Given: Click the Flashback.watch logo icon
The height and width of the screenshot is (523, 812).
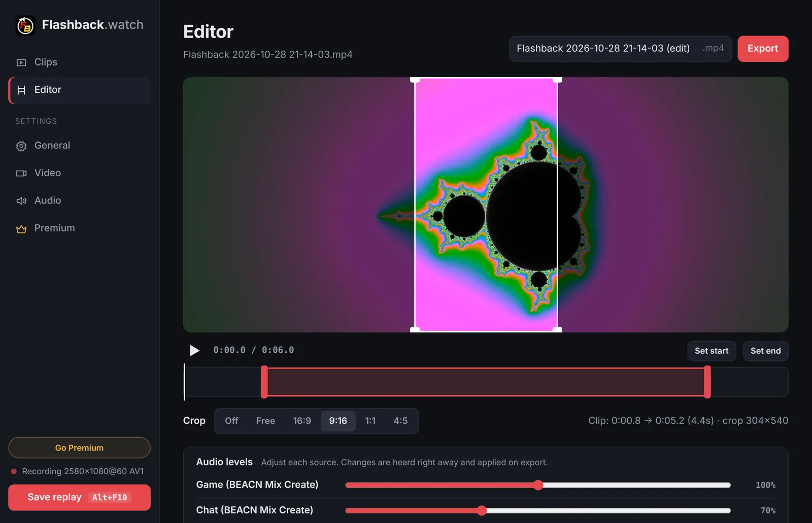Looking at the screenshot, I should click(25, 25).
